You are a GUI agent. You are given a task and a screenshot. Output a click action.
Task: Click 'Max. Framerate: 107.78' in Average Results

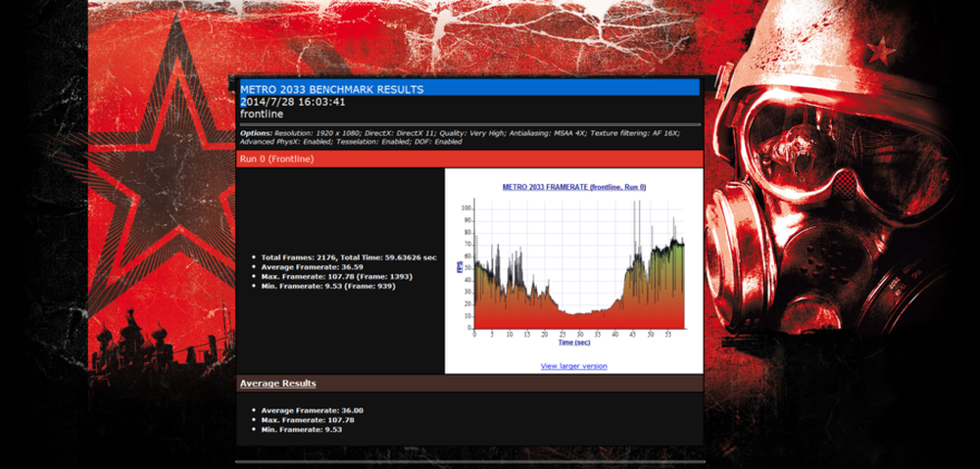308,420
